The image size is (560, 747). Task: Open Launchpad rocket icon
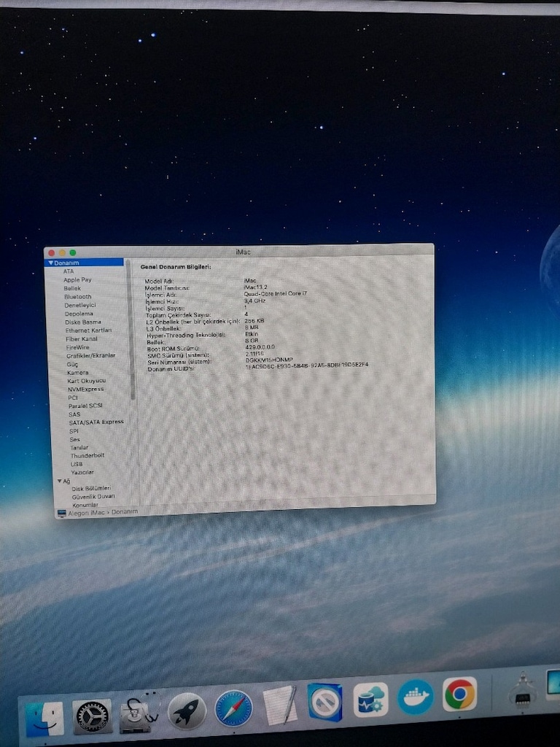[187, 711]
